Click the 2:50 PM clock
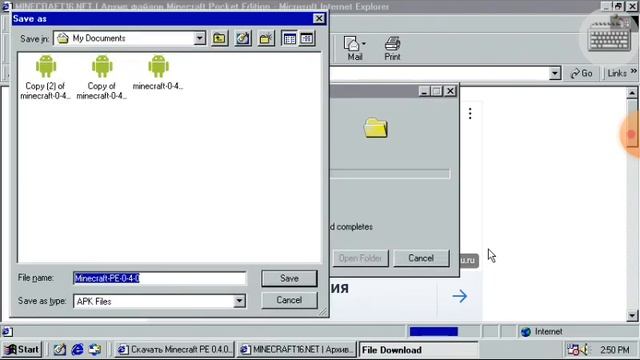The image size is (640, 360). pyautogui.click(x=615, y=350)
